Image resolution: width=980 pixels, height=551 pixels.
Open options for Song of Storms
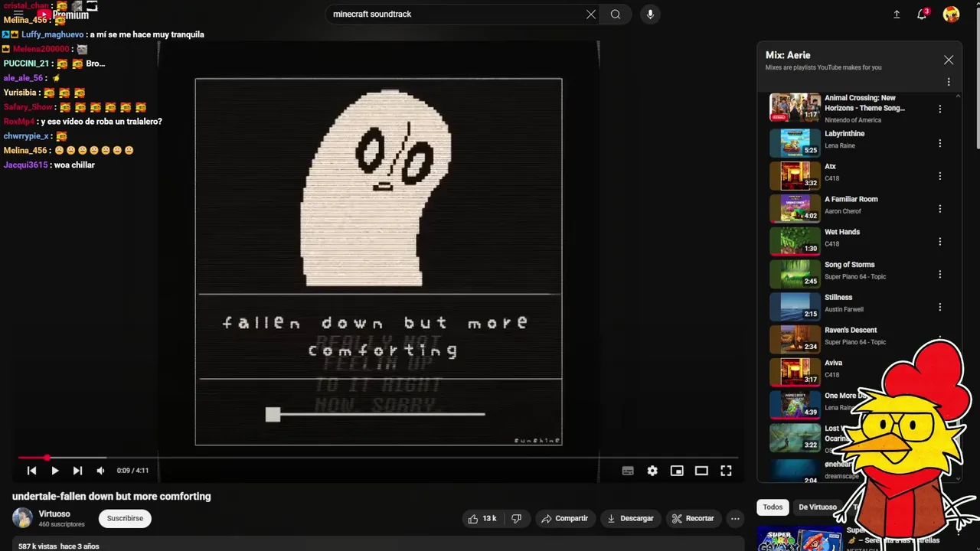coord(940,275)
